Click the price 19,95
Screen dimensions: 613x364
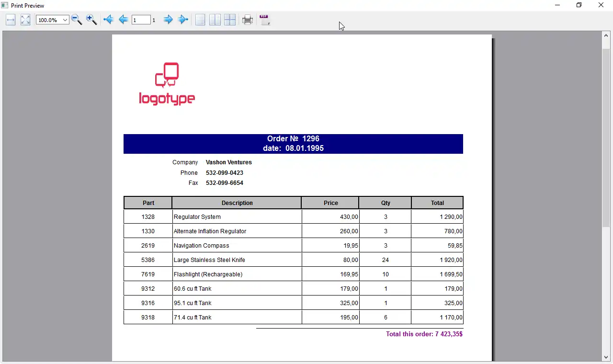click(x=351, y=246)
